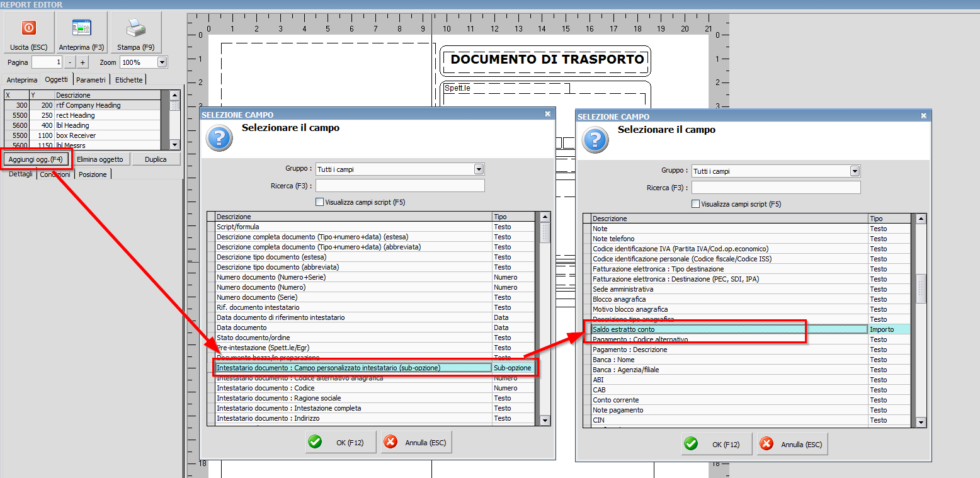Screen dimensions: 980x478
Task: Decrease page number with minus button
Action: click(x=69, y=62)
